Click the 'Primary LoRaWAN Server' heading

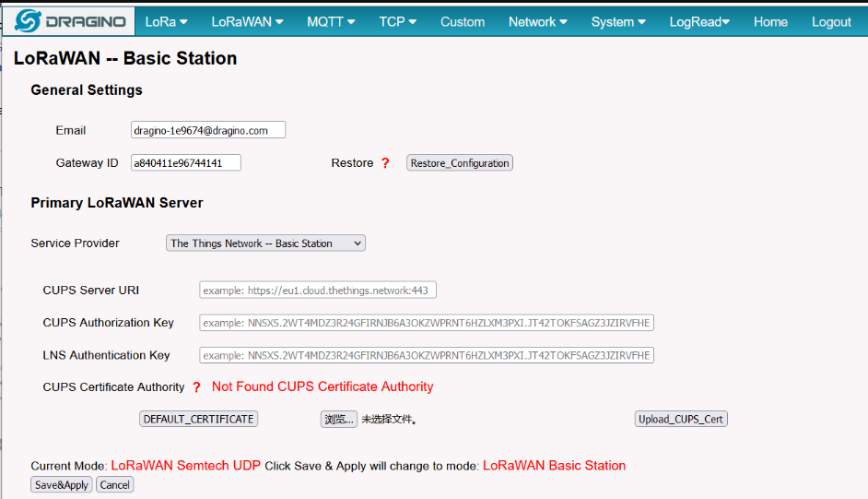(x=117, y=203)
